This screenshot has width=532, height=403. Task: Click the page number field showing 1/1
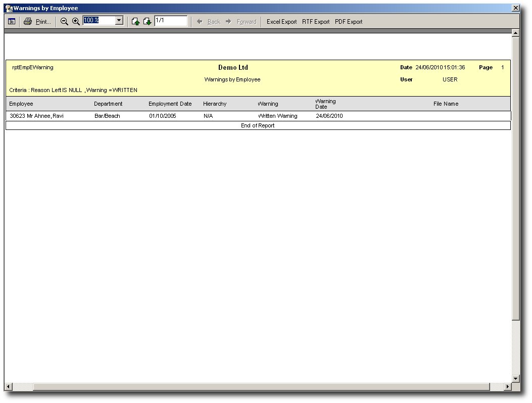[171, 21]
